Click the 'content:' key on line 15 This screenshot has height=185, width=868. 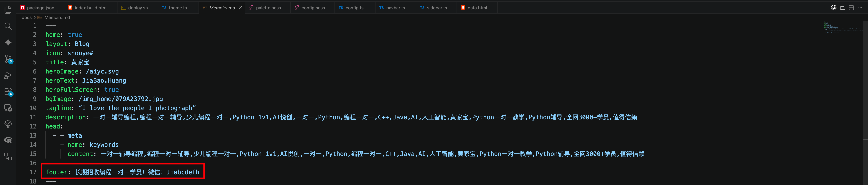point(82,154)
